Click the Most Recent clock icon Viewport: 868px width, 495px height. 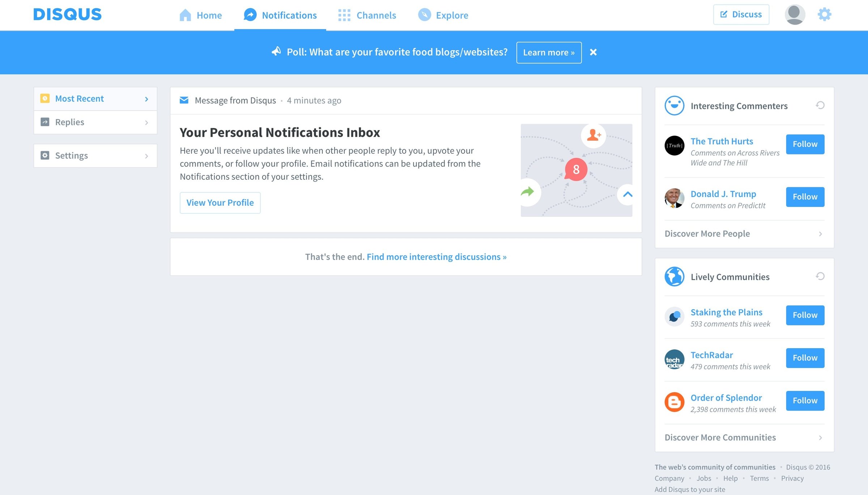tap(45, 98)
